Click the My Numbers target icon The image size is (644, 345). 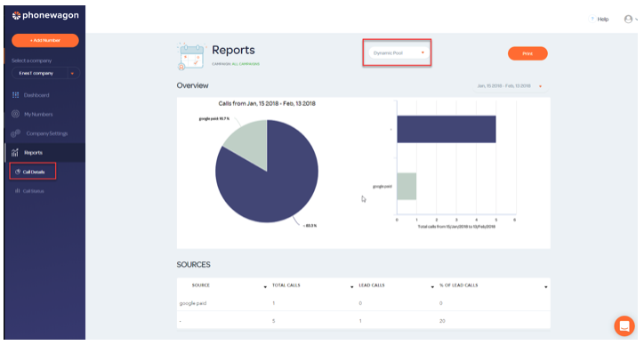point(16,114)
